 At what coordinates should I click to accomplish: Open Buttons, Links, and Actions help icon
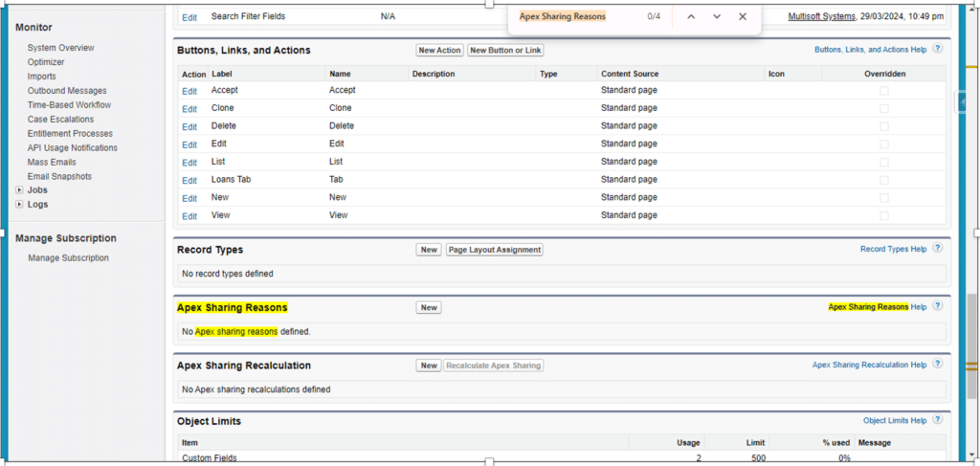tap(938, 49)
